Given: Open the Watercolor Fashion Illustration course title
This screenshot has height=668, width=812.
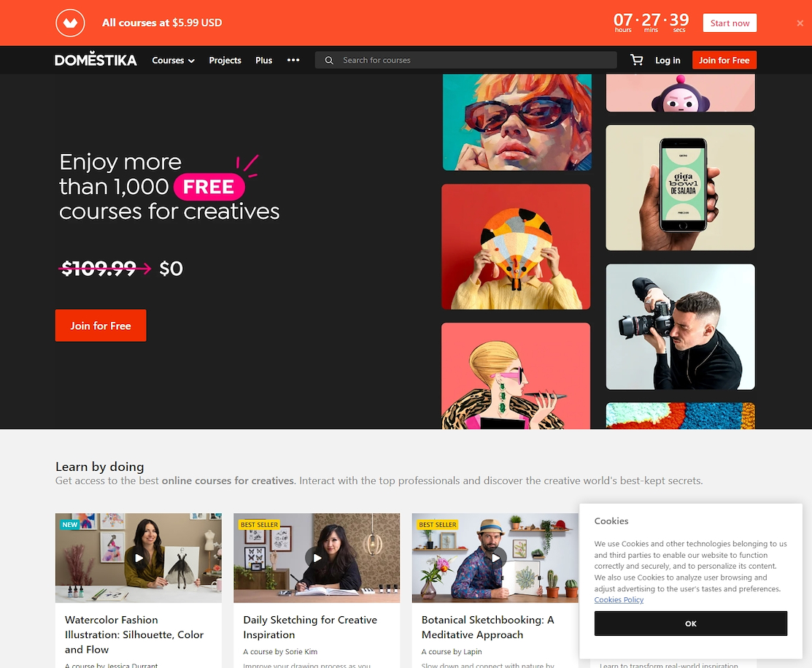Looking at the screenshot, I should pyautogui.click(x=134, y=634).
